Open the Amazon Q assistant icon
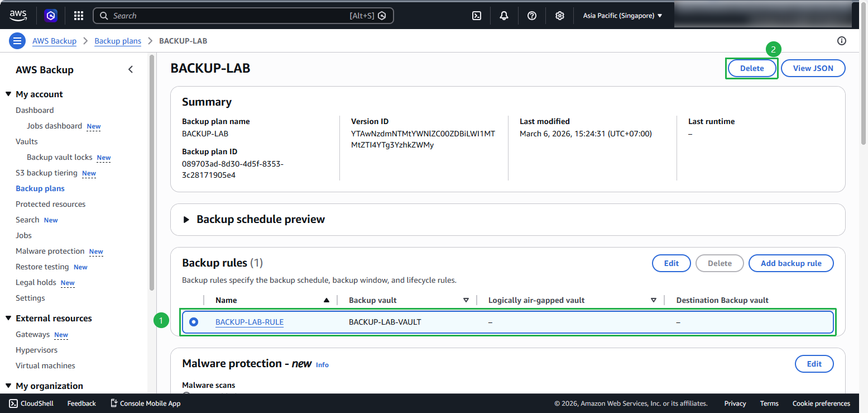 (x=51, y=16)
